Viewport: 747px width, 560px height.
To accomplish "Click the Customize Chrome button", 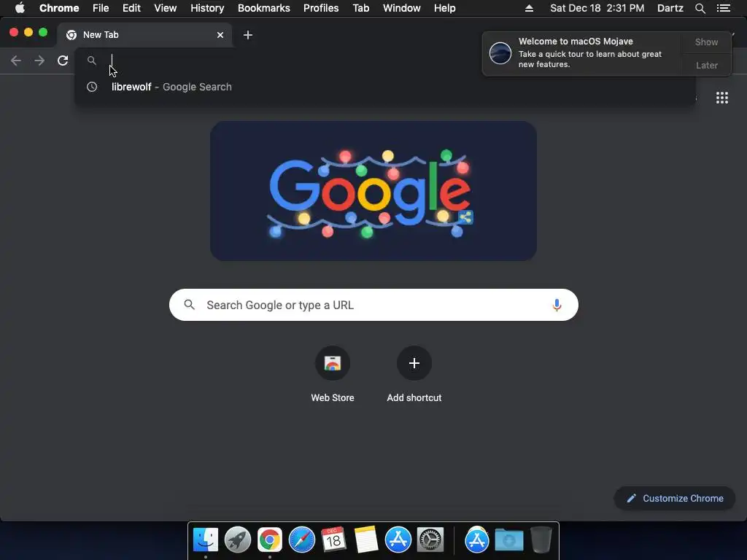I will coord(675,498).
